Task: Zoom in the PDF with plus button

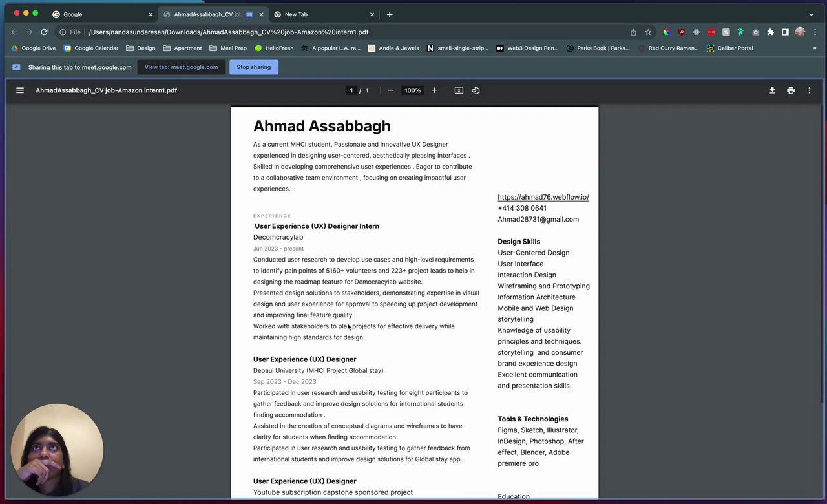Action: [434, 90]
